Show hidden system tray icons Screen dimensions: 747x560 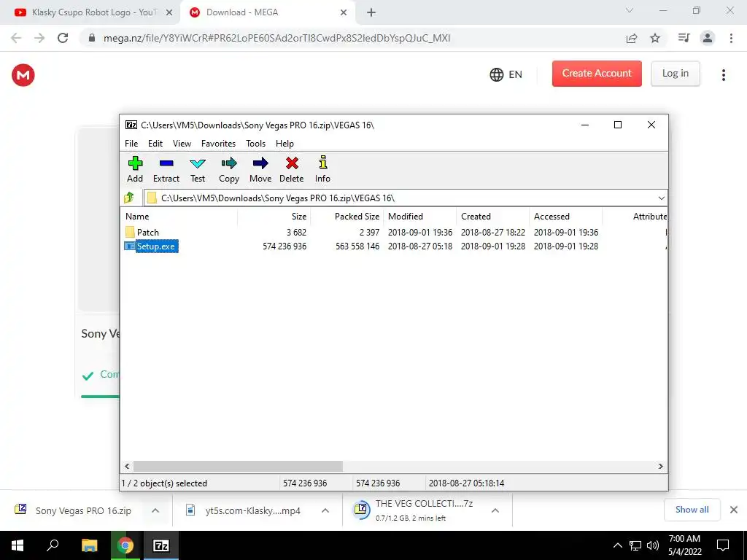617,545
